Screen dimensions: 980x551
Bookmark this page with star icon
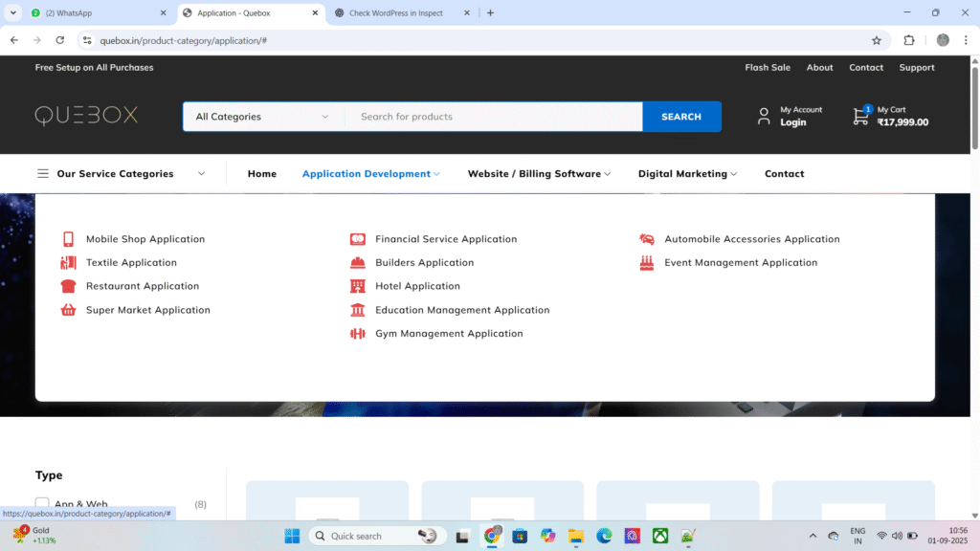(x=876, y=40)
